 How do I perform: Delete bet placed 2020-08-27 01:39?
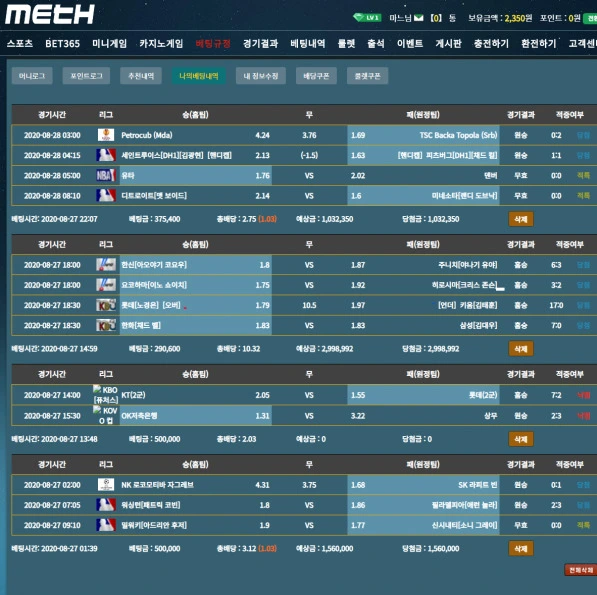(521, 548)
